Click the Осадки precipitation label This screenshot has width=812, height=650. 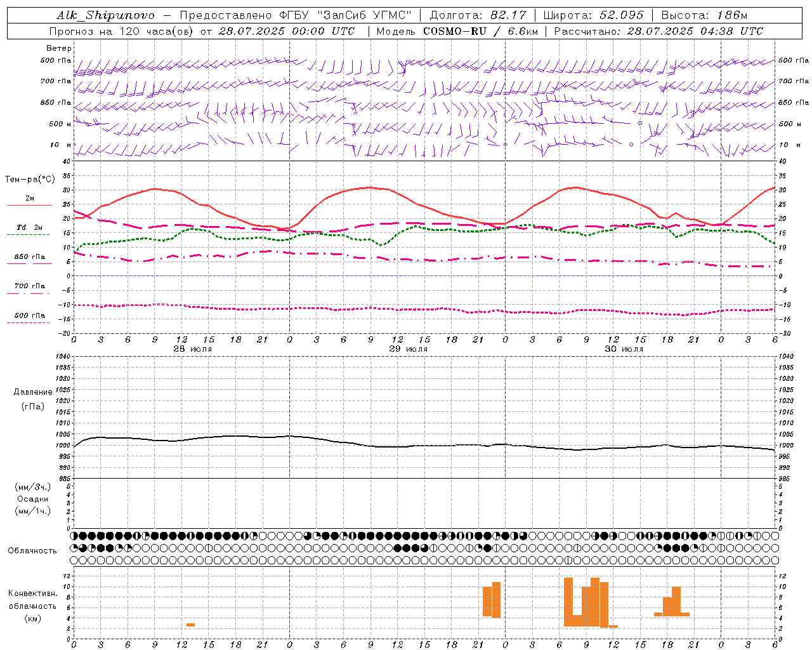(x=33, y=499)
